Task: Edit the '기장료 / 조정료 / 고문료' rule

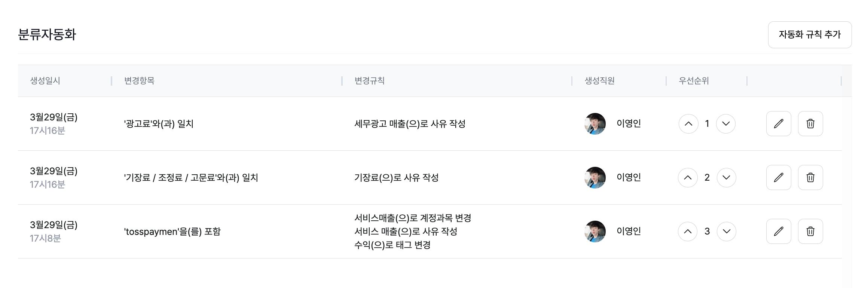Action: [779, 177]
